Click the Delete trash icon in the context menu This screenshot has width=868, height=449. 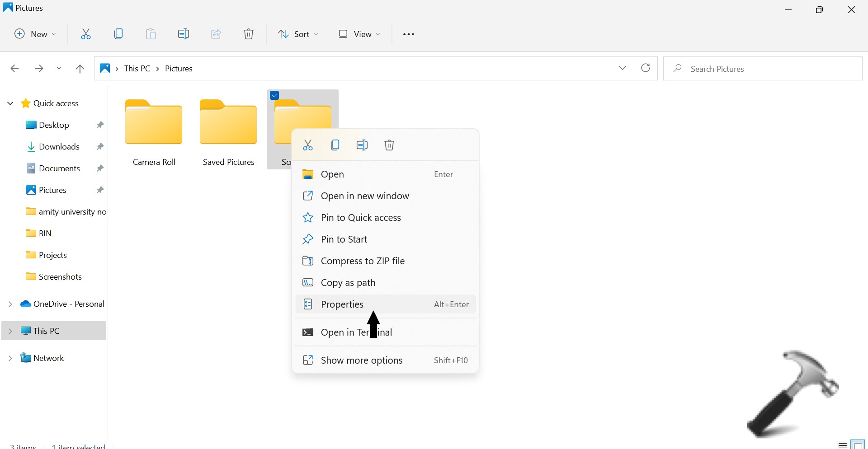tap(390, 145)
